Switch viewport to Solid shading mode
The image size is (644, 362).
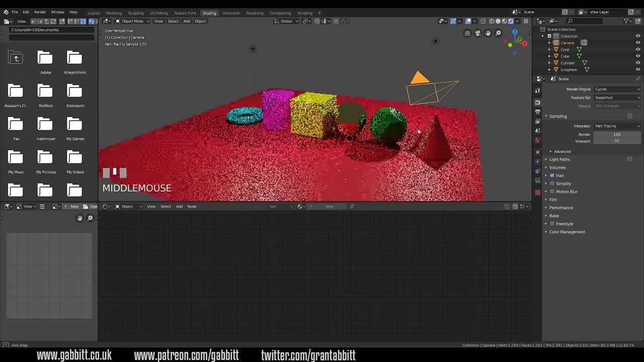[x=498, y=21]
